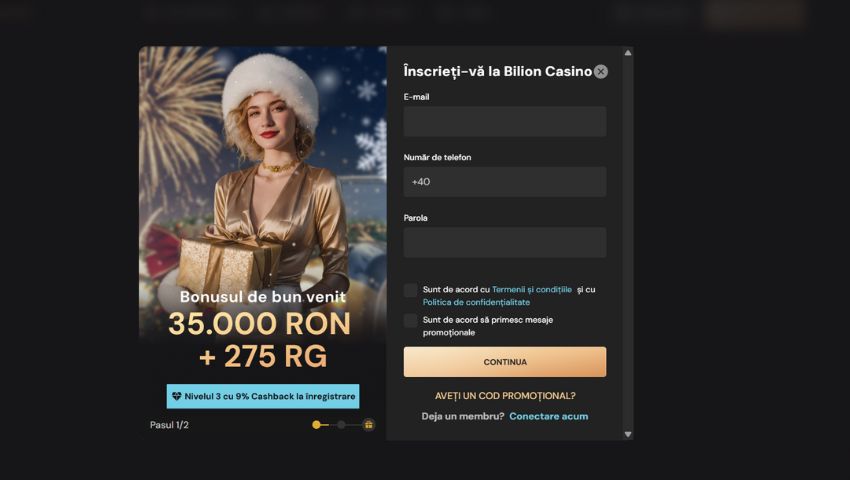Accept Termenii și condițiile checkbox
Screen dimensions: 850x480
410,290
